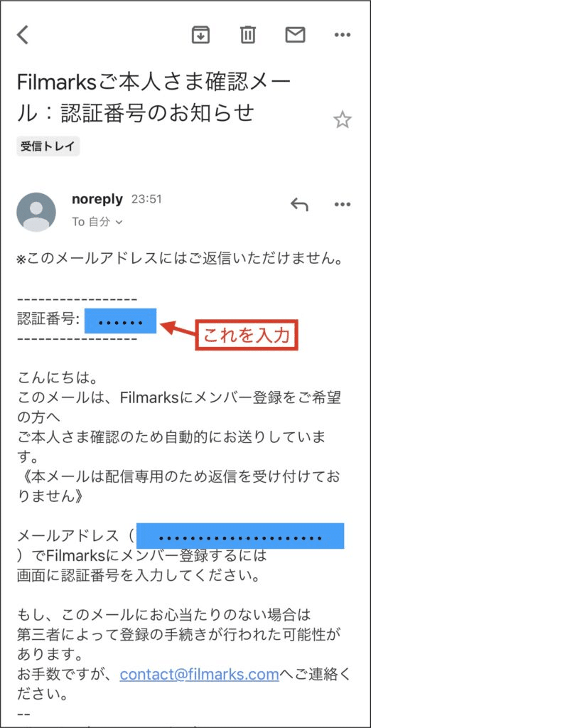Viewport: 582px width, 728px height.
Task: Select the 受信トレイ inbox label
Action: (x=48, y=146)
